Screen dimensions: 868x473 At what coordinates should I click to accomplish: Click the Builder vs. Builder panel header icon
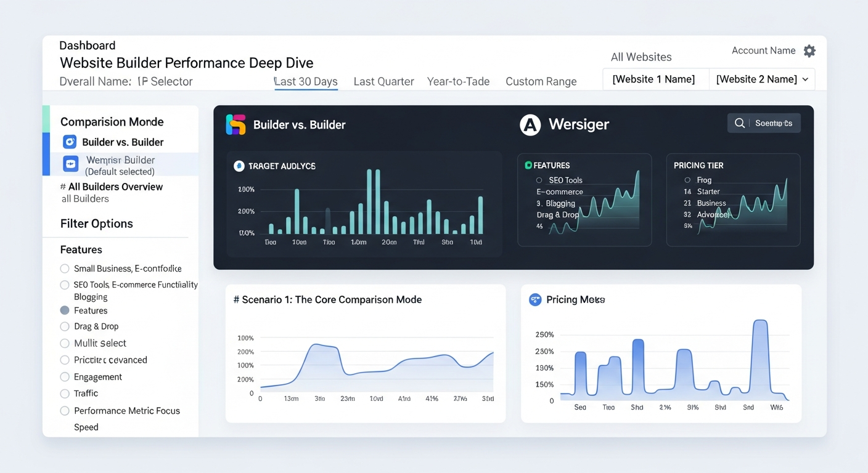(x=235, y=124)
